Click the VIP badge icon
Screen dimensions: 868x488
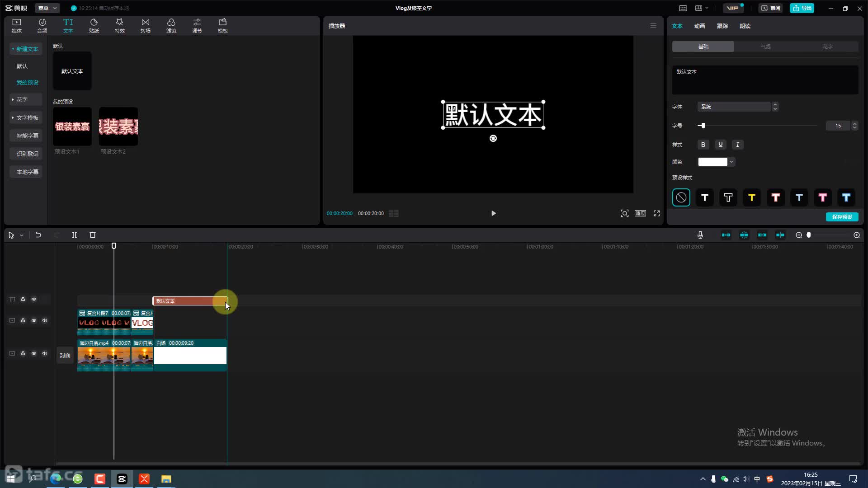[733, 8]
